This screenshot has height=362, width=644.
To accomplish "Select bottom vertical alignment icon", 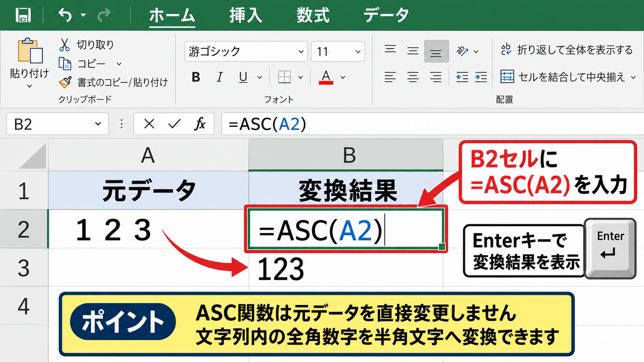I will tap(436, 51).
